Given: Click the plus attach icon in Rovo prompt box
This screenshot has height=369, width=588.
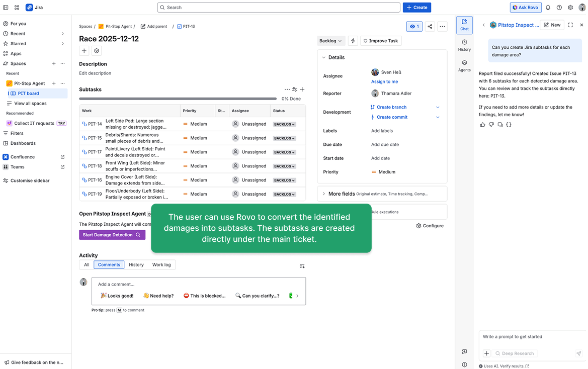Looking at the screenshot, I should pyautogui.click(x=487, y=353).
